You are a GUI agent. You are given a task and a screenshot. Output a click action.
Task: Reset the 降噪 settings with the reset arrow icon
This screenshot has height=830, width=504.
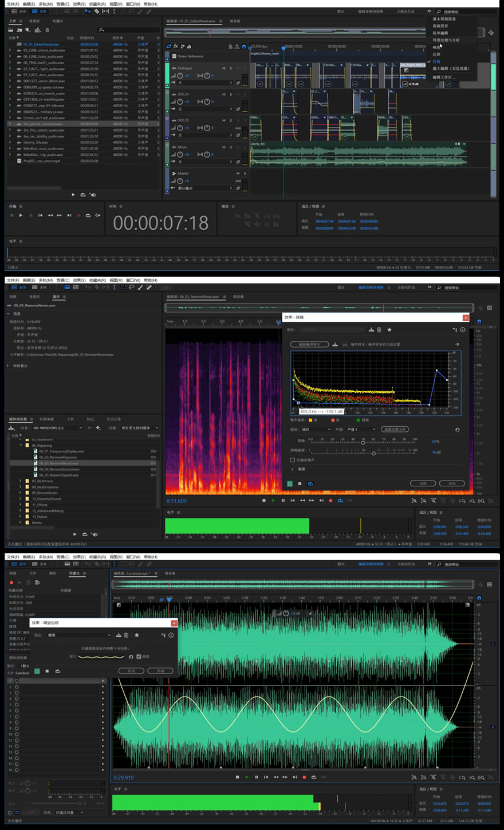[457, 429]
